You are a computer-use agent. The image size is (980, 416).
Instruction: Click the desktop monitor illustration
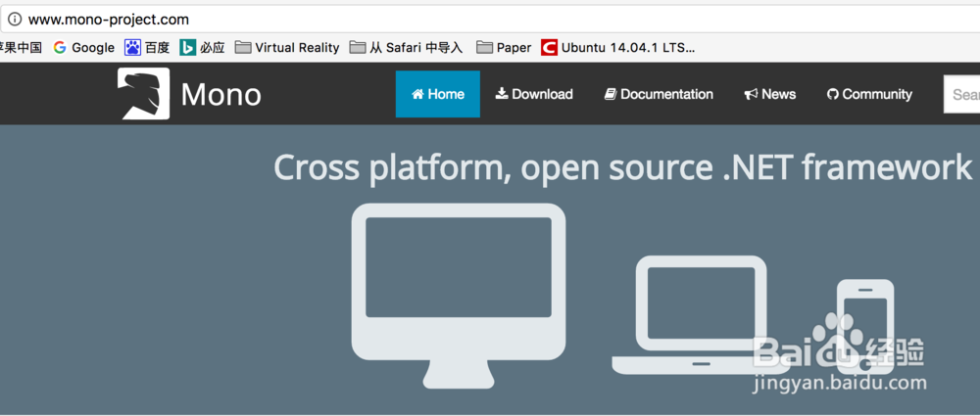(x=459, y=296)
